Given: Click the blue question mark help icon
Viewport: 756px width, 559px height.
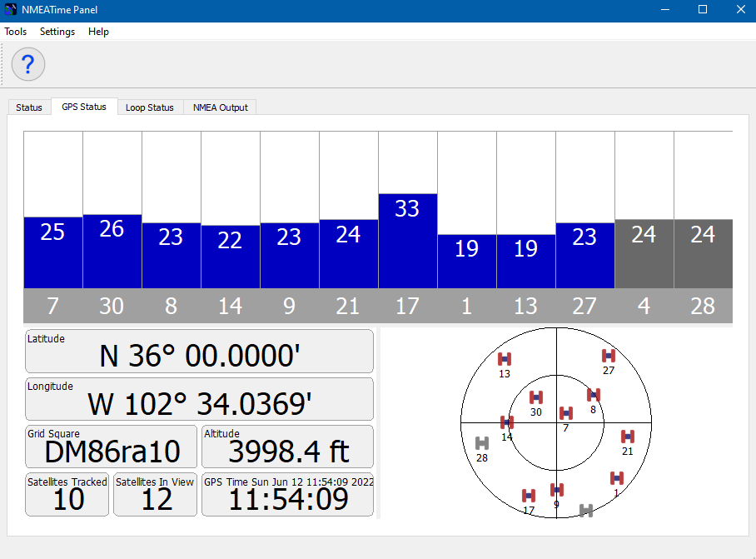Looking at the screenshot, I should [28, 64].
